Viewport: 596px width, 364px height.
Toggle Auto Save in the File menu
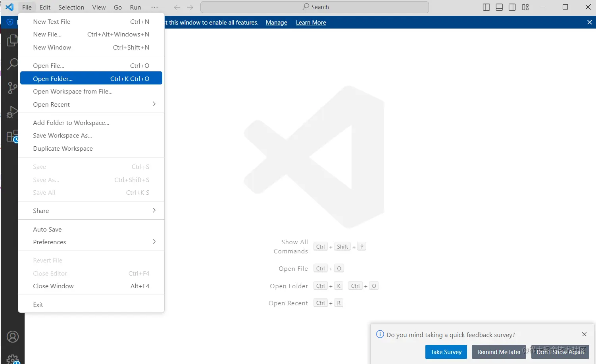pos(91,229)
